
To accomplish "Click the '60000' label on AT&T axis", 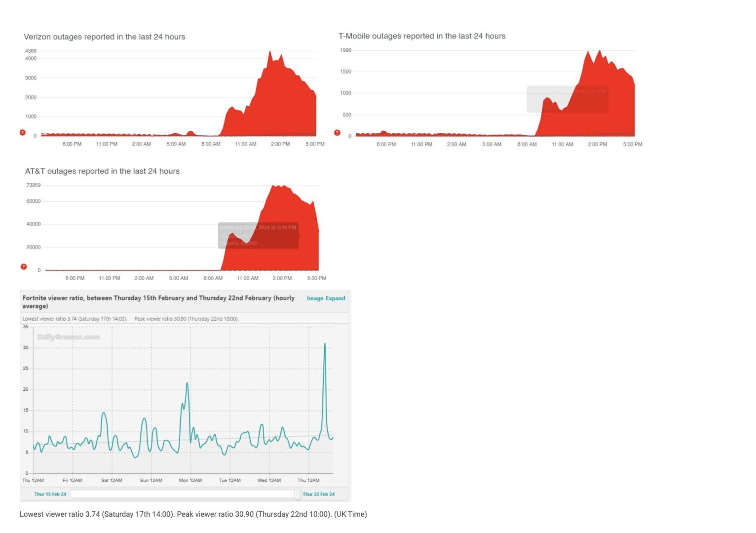I will tap(34, 201).
